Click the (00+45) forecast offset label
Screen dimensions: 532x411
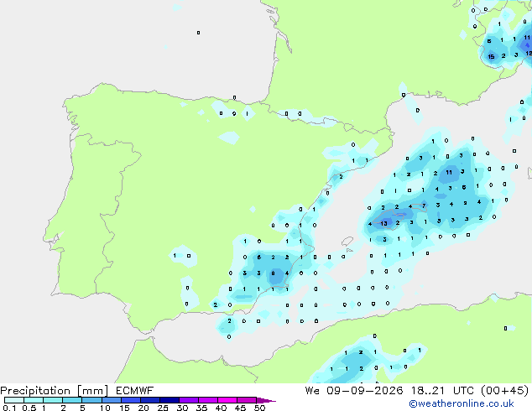point(505,391)
